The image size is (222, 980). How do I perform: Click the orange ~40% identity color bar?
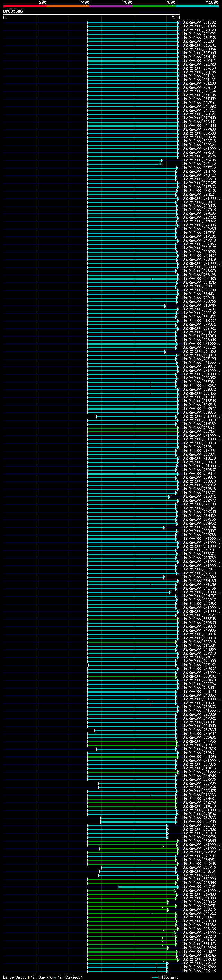coord(68,6)
